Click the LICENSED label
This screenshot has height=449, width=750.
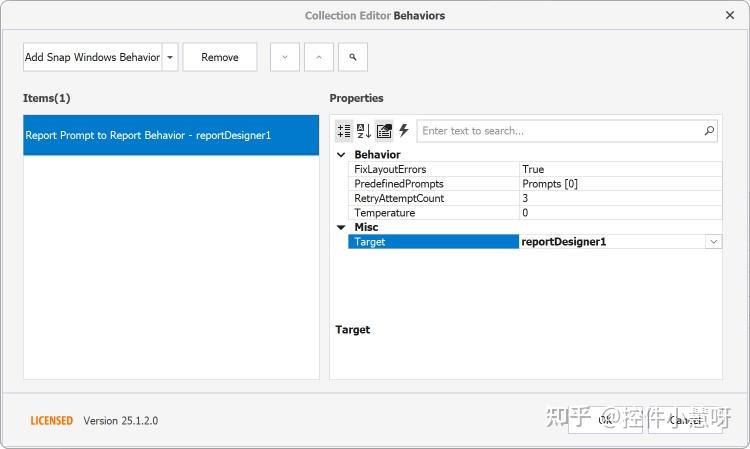pos(51,421)
